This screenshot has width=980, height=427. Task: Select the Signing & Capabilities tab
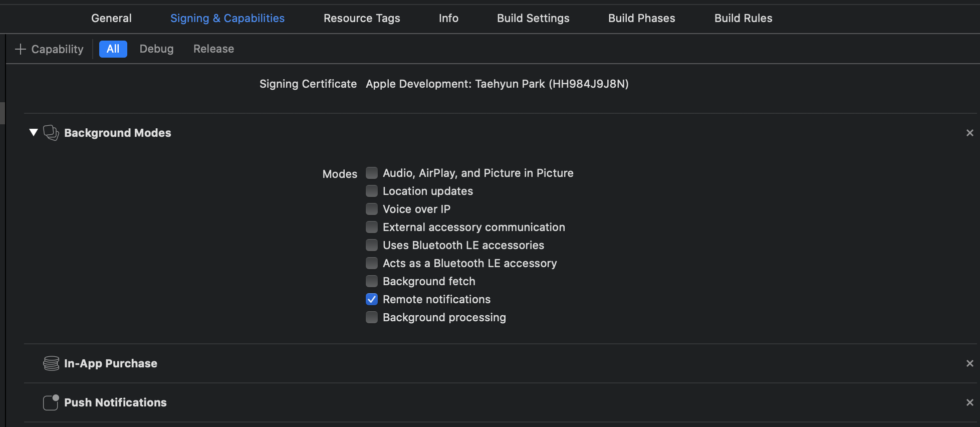pos(227,19)
